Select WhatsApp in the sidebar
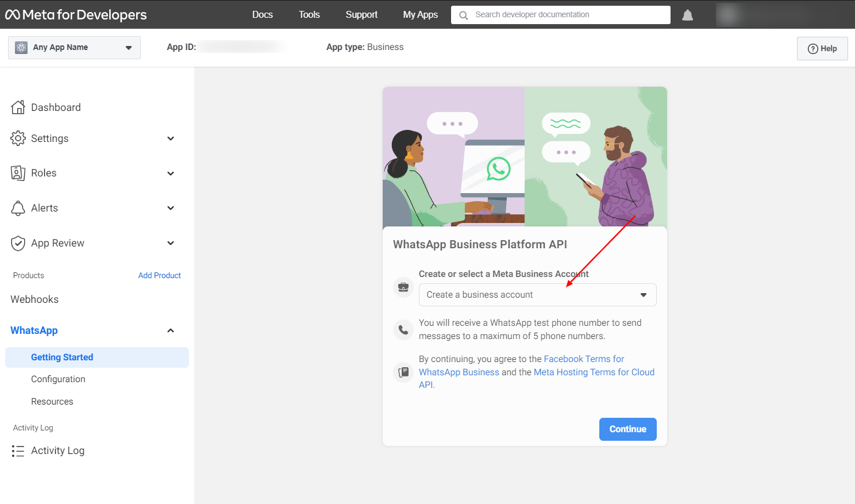The height and width of the screenshot is (504, 855). 34,330
